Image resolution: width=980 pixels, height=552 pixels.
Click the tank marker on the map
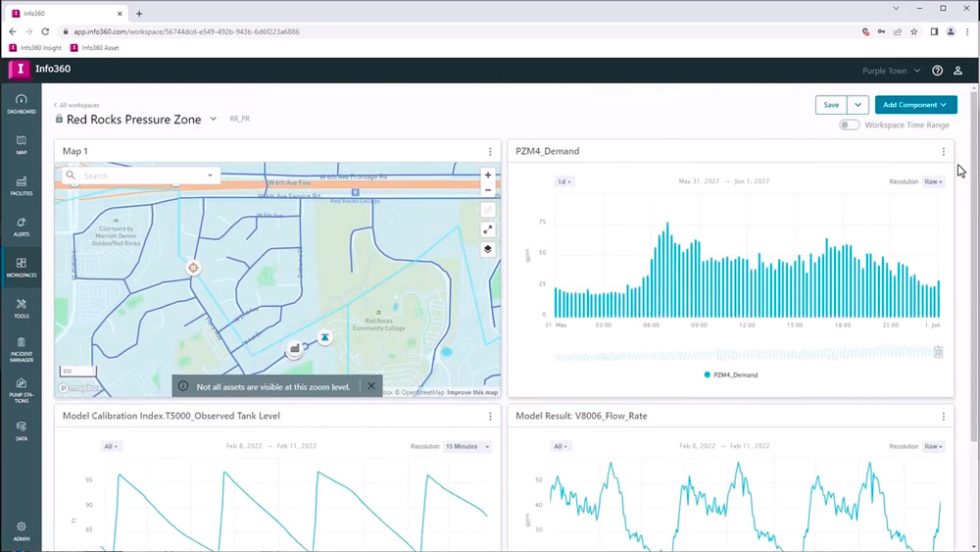point(324,338)
